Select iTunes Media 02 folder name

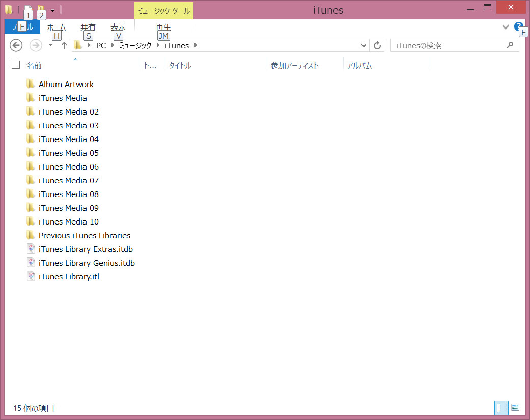(69, 112)
